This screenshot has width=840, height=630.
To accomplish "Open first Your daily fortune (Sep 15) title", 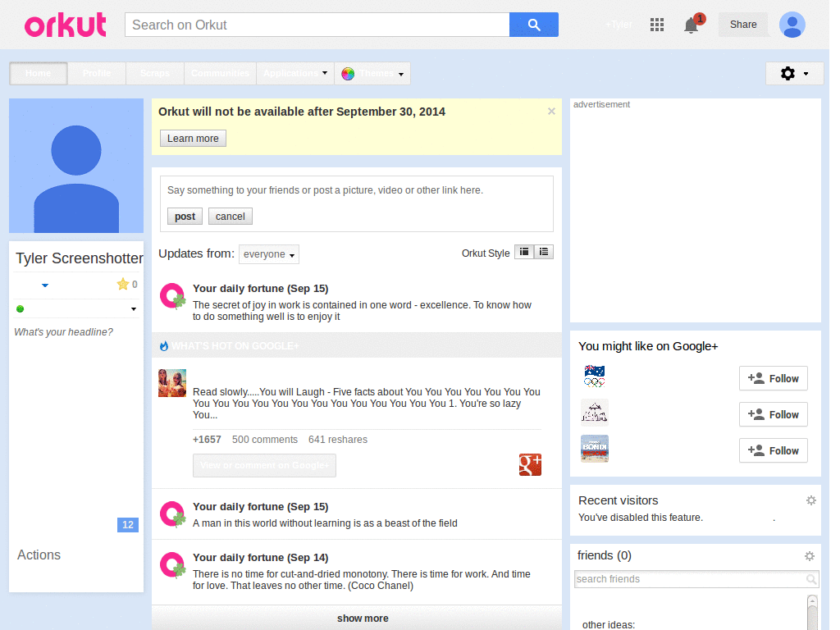I will coord(260,288).
